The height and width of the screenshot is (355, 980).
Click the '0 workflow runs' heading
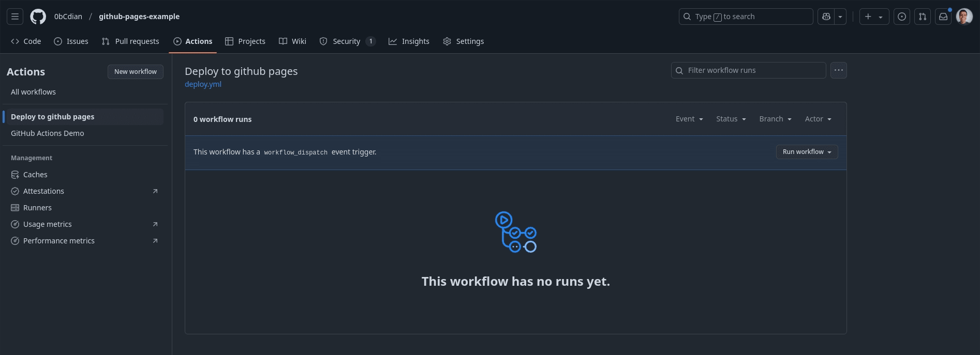click(x=222, y=119)
